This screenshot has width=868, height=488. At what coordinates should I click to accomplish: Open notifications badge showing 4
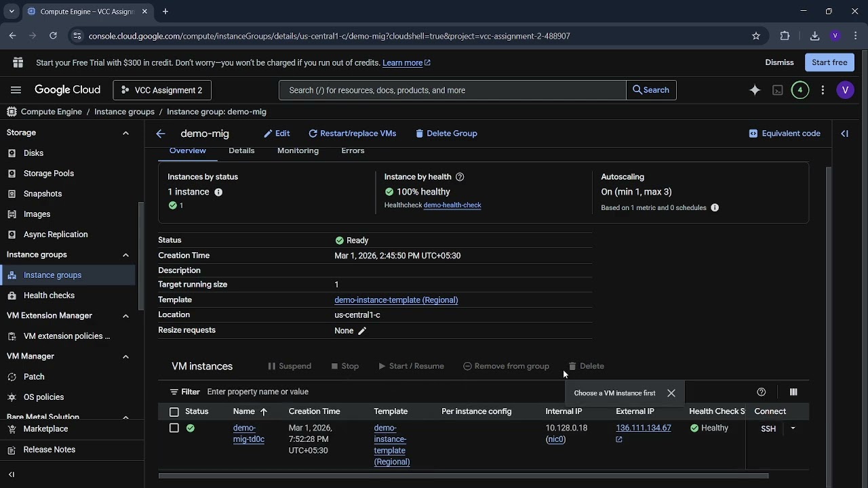pos(800,90)
